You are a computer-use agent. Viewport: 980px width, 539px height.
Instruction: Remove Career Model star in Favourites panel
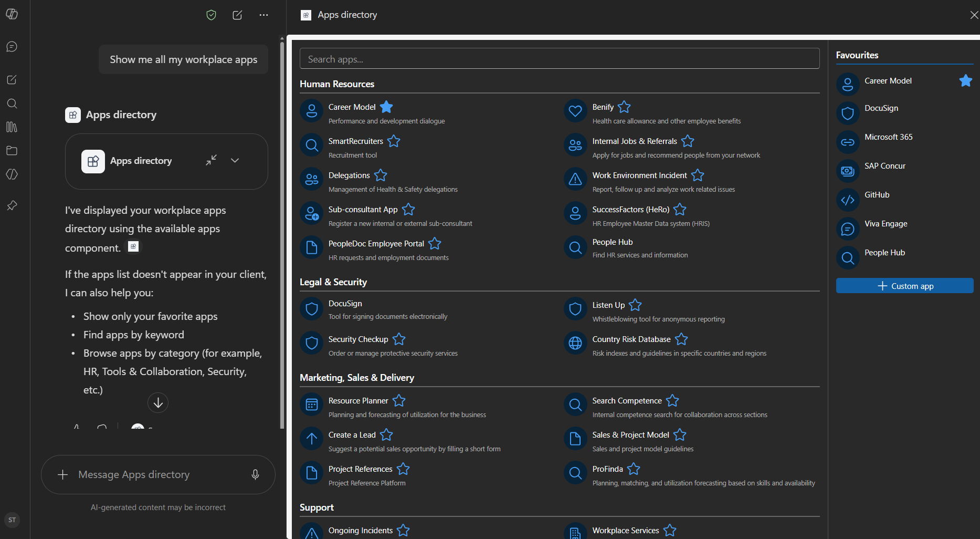[965, 80]
